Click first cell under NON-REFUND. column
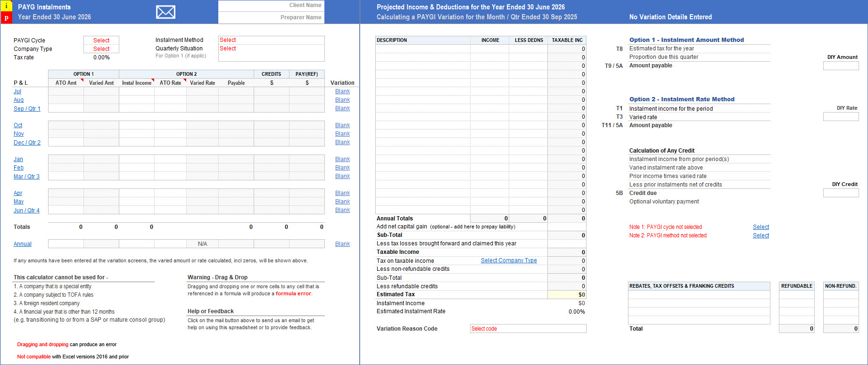Image resolution: width=868 pixels, height=365 pixels. click(x=841, y=295)
